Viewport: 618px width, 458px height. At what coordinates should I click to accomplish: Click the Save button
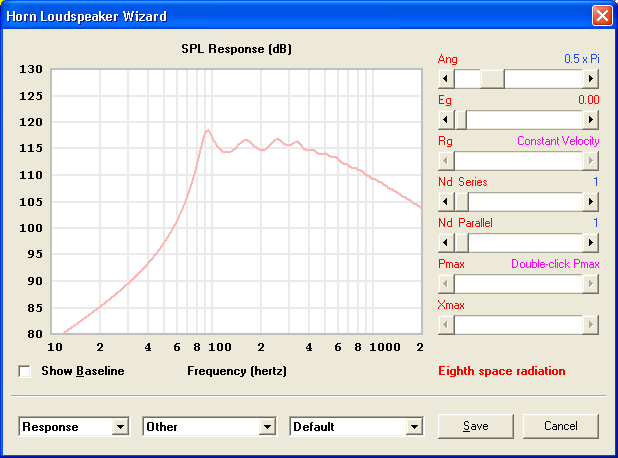pyautogui.click(x=476, y=426)
